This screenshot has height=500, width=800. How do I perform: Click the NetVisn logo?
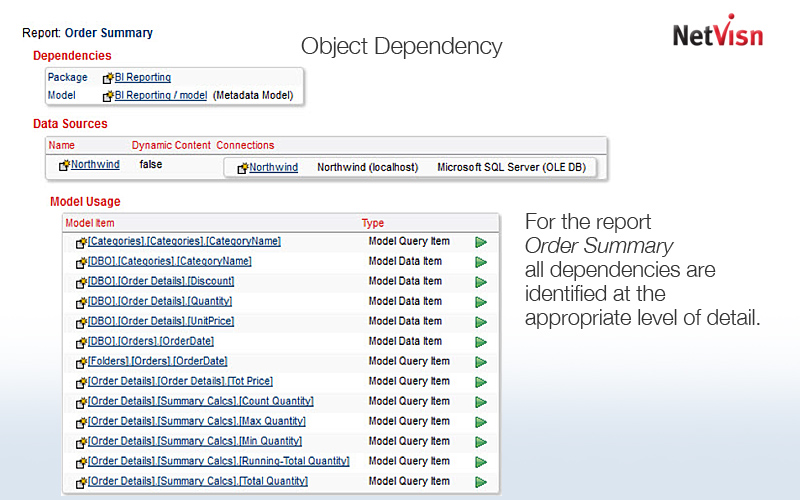click(718, 31)
